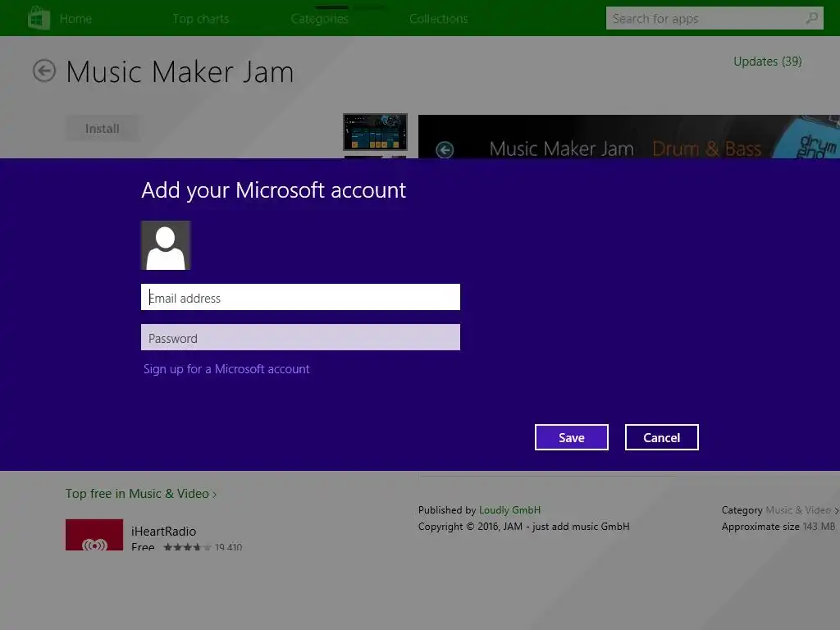Screen dimensions: 840x630
Task: Click the iHeartRadio app icon
Action: click(94, 535)
